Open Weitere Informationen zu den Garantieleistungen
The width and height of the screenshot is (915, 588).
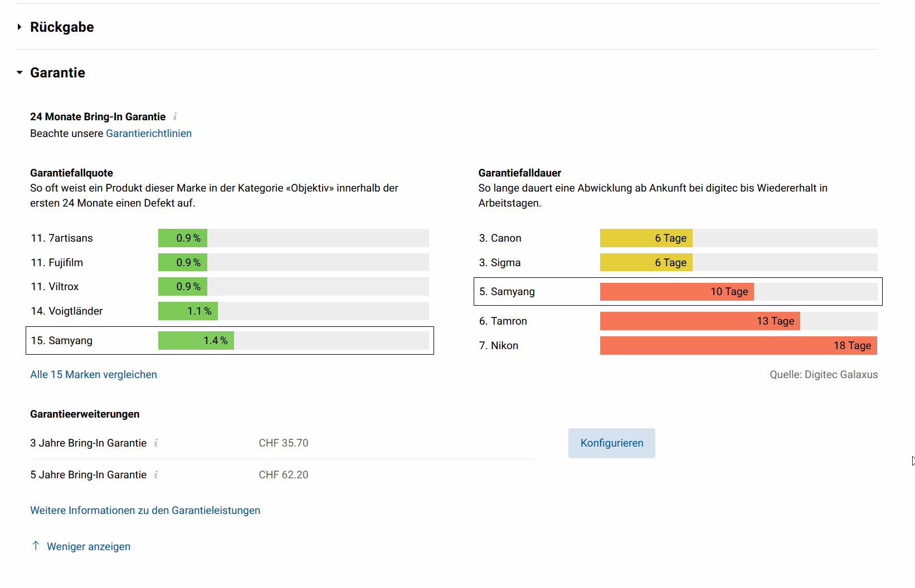tap(145, 510)
